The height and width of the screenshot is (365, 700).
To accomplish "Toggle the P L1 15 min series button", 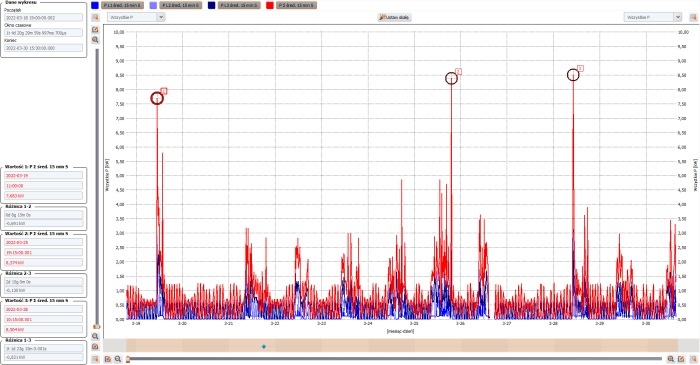I will [122, 5].
